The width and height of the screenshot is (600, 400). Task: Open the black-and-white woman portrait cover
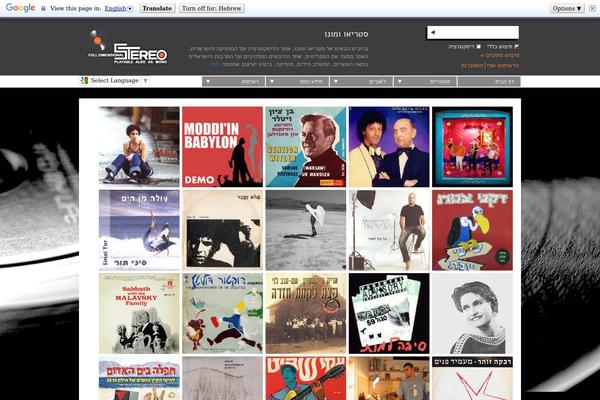tap(473, 313)
